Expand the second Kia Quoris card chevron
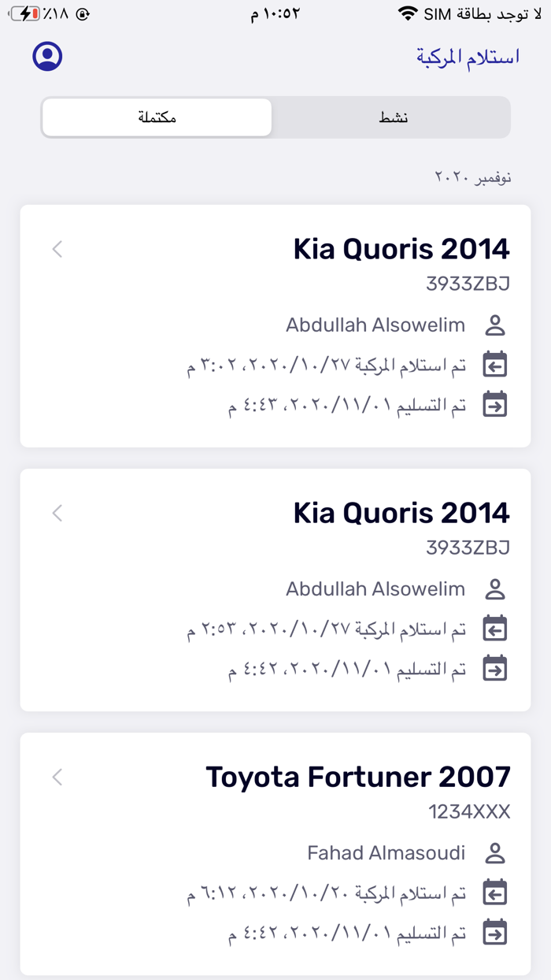 click(57, 513)
